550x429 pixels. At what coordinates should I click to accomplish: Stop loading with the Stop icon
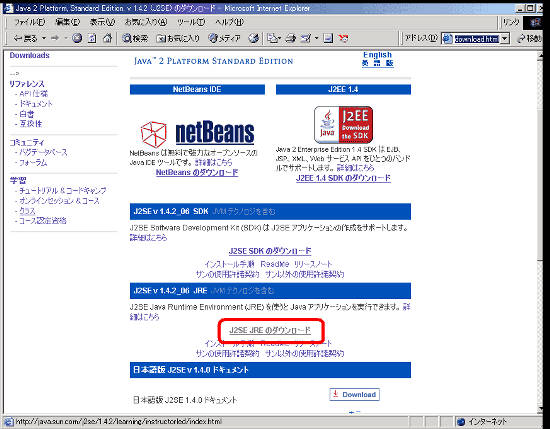77,38
